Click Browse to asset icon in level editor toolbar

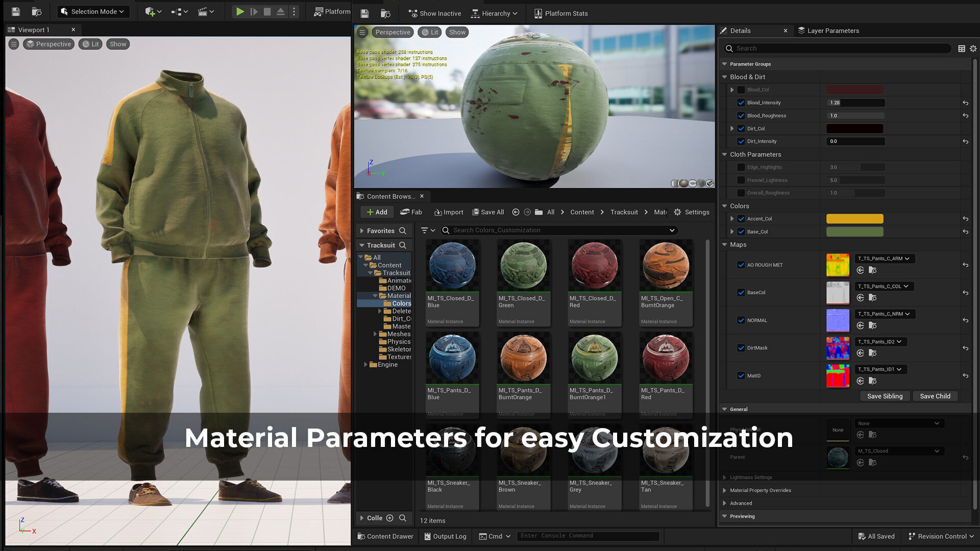click(x=37, y=11)
